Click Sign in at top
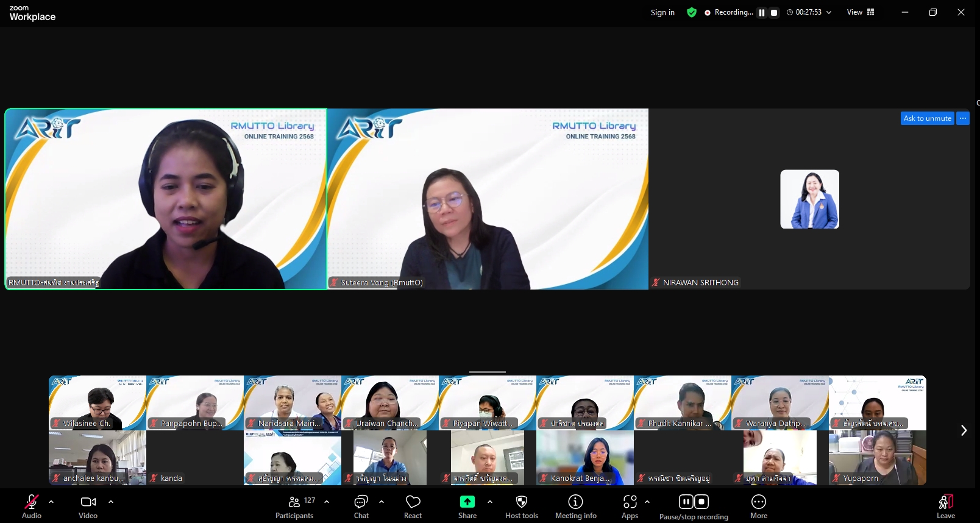Viewport: 980px width, 523px height. tap(662, 12)
